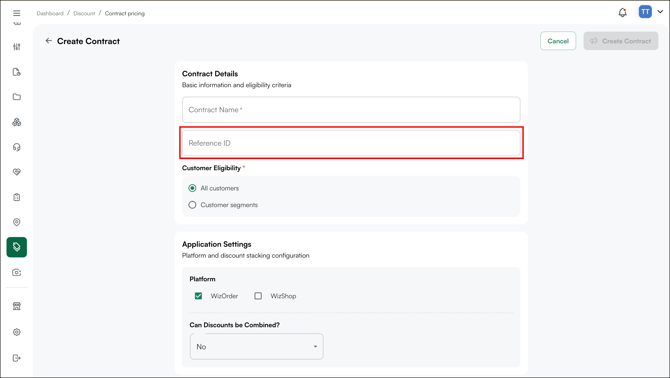
Task: Click the Platform label
Action: (x=203, y=279)
